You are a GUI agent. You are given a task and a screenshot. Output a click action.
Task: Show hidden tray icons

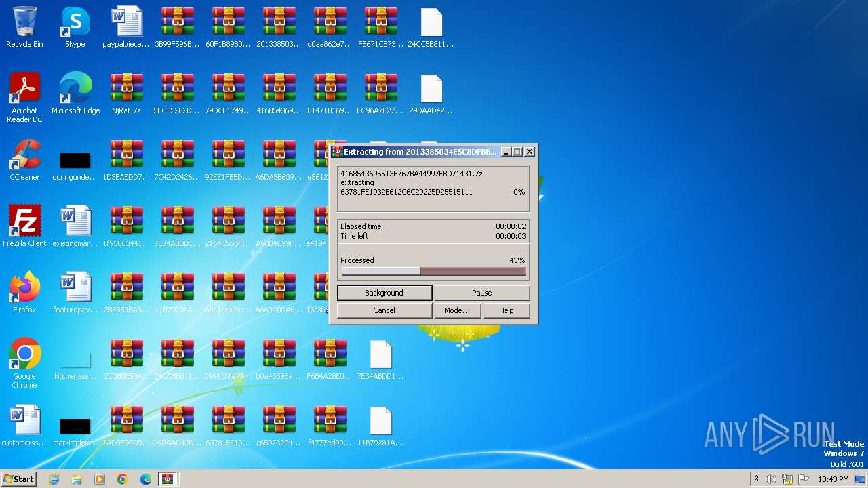pos(756,479)
